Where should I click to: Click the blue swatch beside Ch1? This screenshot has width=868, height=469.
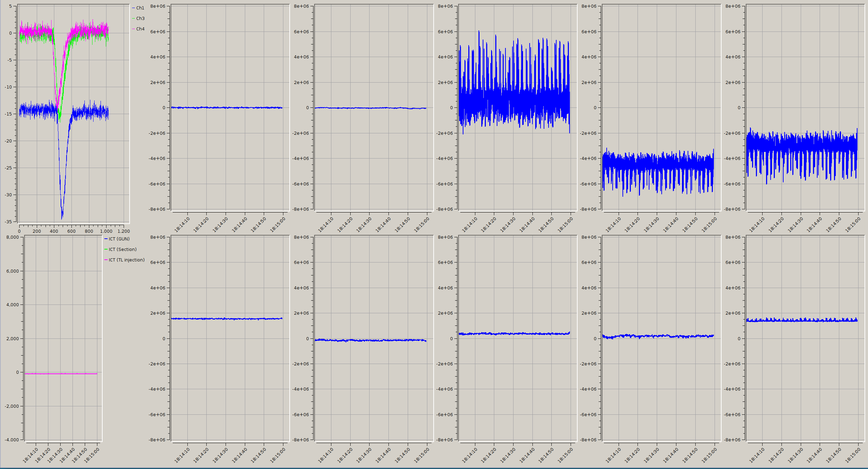click(133, 8)
